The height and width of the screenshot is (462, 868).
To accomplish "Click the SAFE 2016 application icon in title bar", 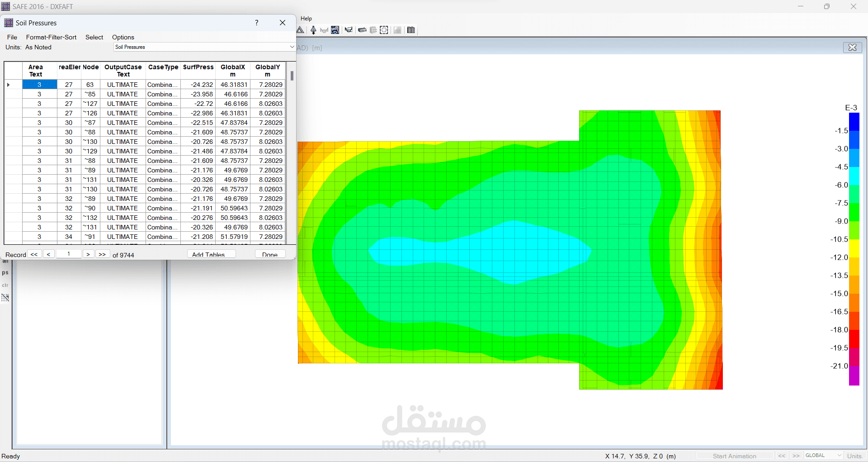I will [x=5, y=6].
